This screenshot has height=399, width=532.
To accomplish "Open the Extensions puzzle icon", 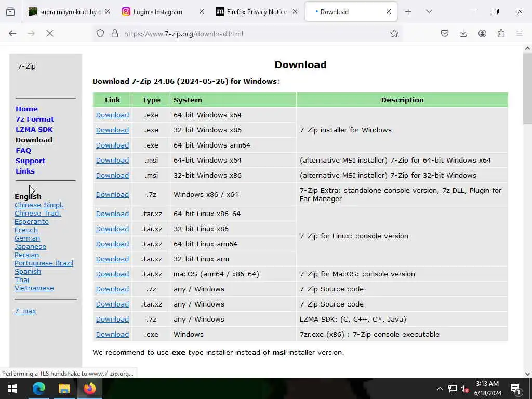I will (501, 33).
